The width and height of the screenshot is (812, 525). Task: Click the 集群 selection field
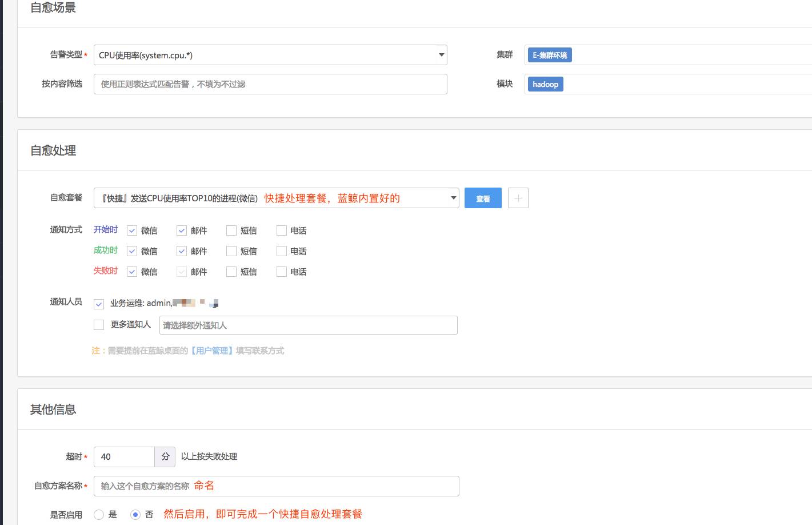668,55
